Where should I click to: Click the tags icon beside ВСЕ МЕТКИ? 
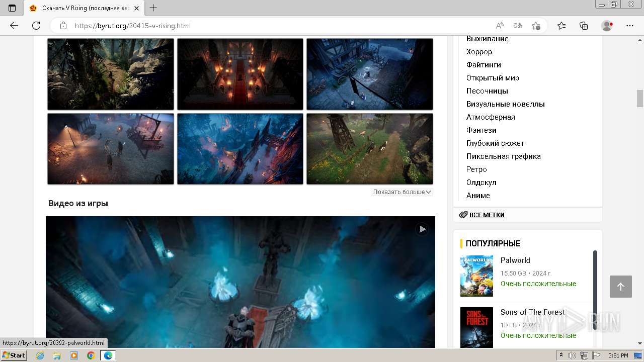(x=463, y=215)
